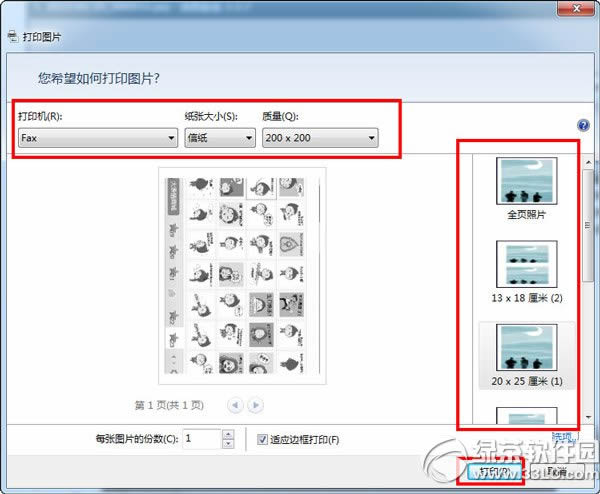Toggle 适应边框打印 checkbox
This screenshot has height=494, width=600.
[262, 439]
